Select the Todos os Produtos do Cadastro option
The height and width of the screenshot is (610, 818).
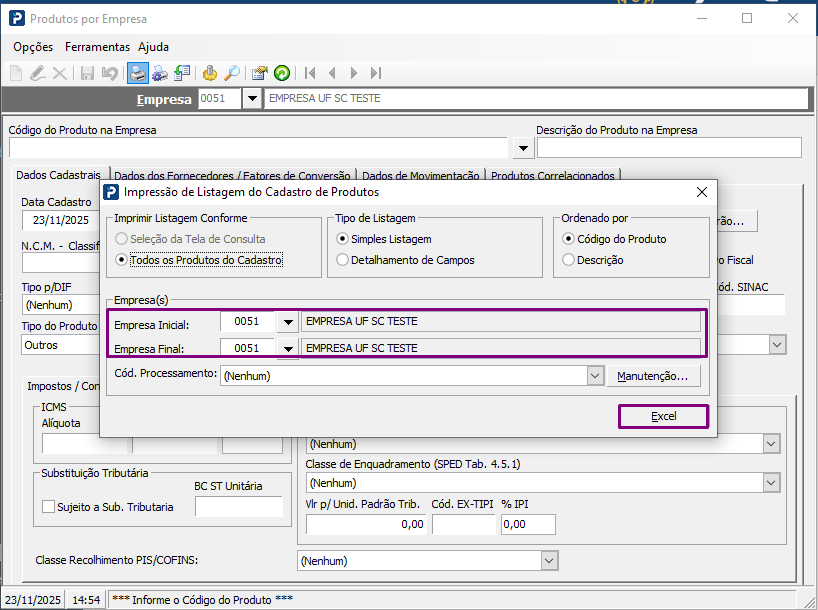coord(123,260)
